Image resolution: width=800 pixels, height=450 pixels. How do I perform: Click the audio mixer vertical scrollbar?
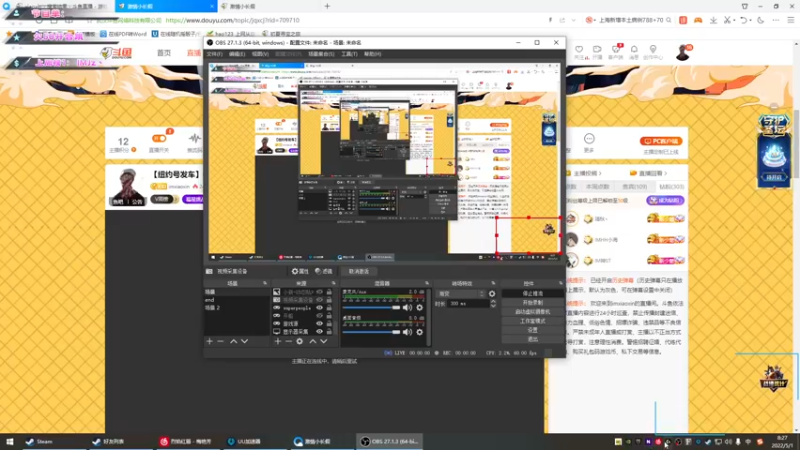tap(428, 317)
